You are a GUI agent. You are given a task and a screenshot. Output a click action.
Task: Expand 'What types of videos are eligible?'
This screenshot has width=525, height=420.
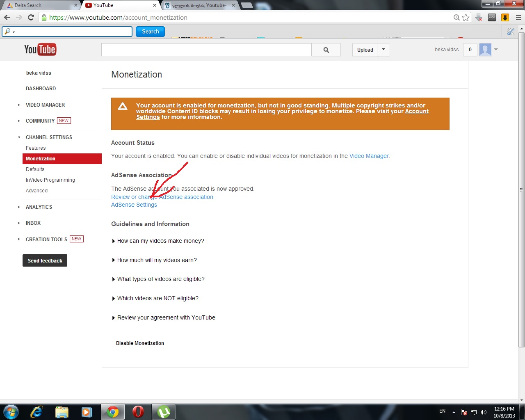tap(158, 279)
